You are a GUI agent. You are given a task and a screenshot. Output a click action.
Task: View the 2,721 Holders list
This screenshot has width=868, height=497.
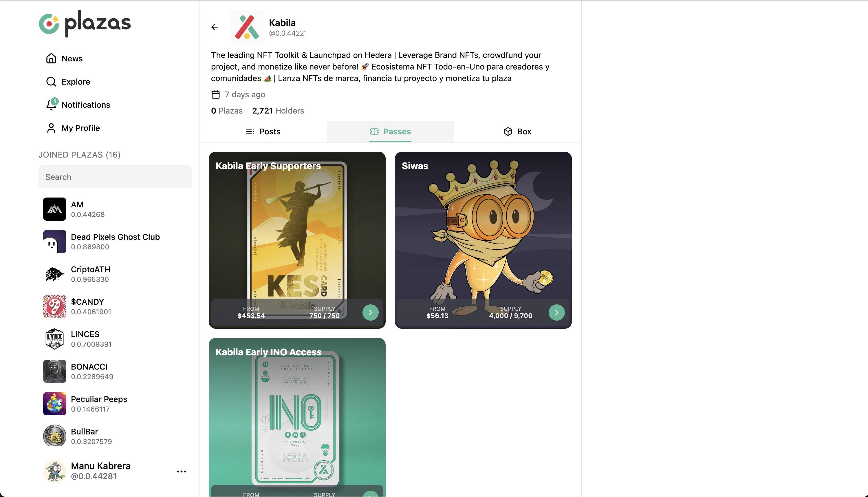pyautogui.click(x=278, y=111)
